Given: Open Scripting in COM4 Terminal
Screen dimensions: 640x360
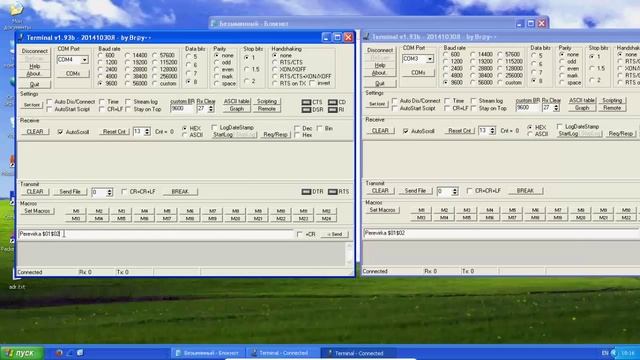Looking at the screenshot, I should 267,101.
